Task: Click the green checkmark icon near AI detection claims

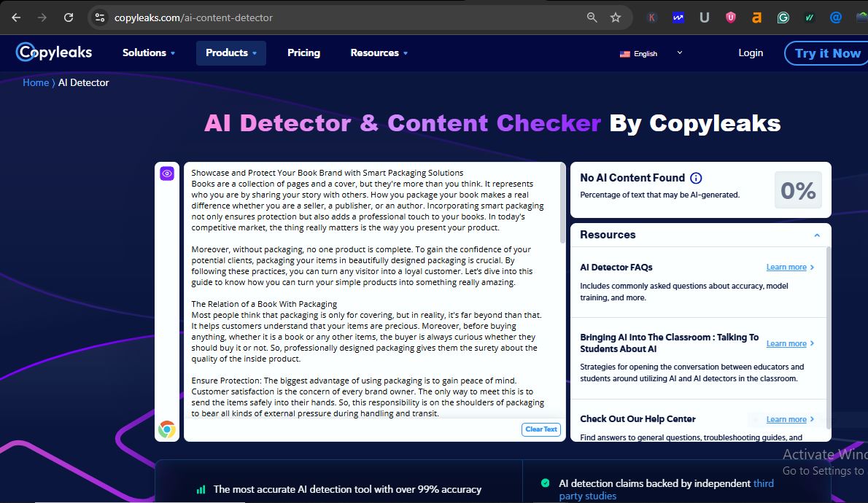Action: pos(546,483)
